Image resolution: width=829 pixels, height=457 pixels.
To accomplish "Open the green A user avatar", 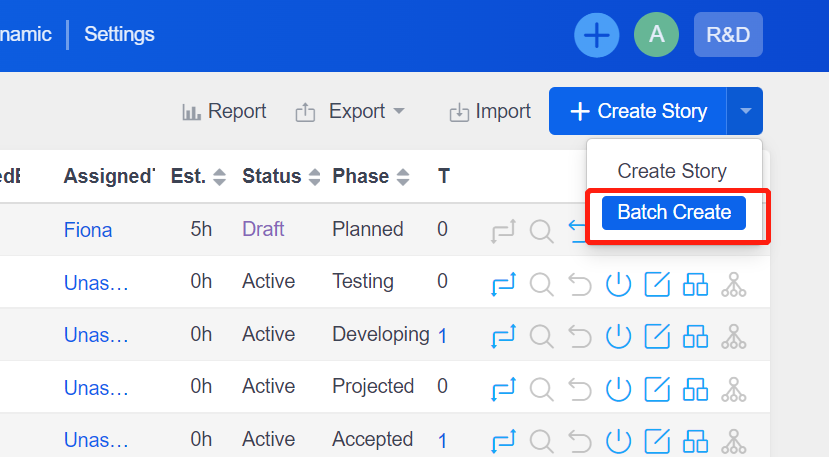I will [x=656, y=35].
